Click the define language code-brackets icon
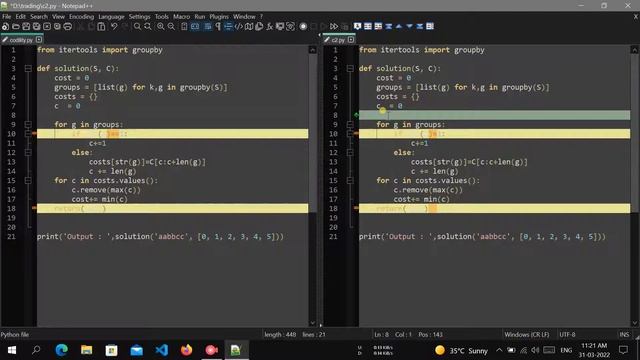640x360 pixels. pyautogui.click(x=238, y=27)
